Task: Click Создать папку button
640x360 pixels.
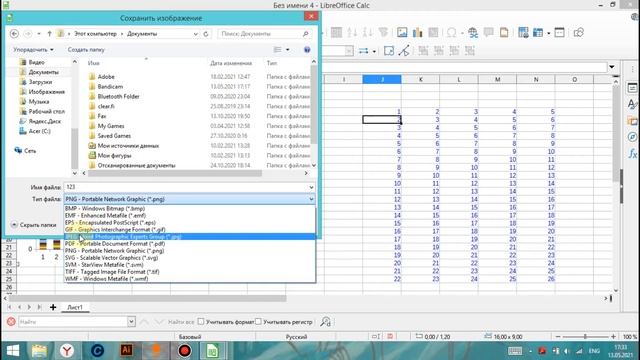Action: tap(86, 49)
